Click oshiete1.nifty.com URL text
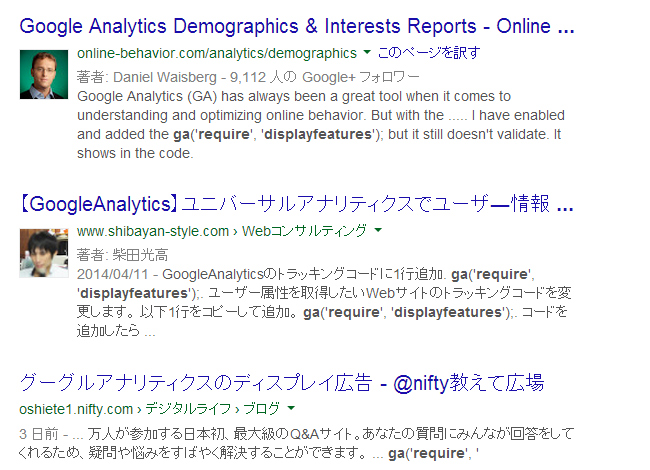 pos(76,409)
